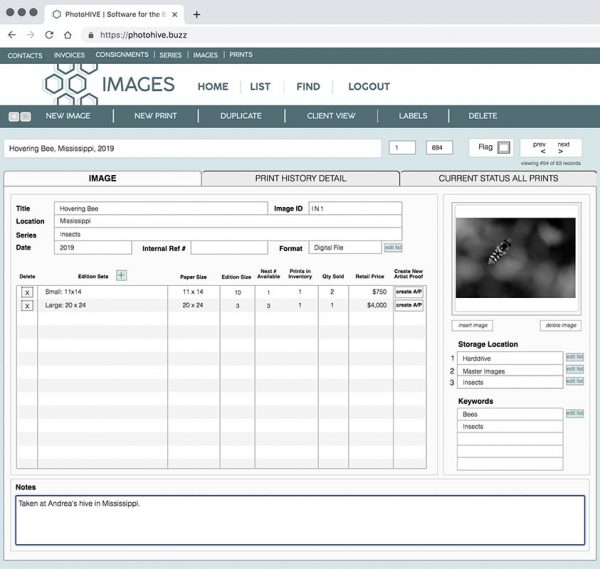This screenshot has height=569, width=600.
Task: Click into the Notes text field
Action: pyautogui.click(x=300, y=520)
